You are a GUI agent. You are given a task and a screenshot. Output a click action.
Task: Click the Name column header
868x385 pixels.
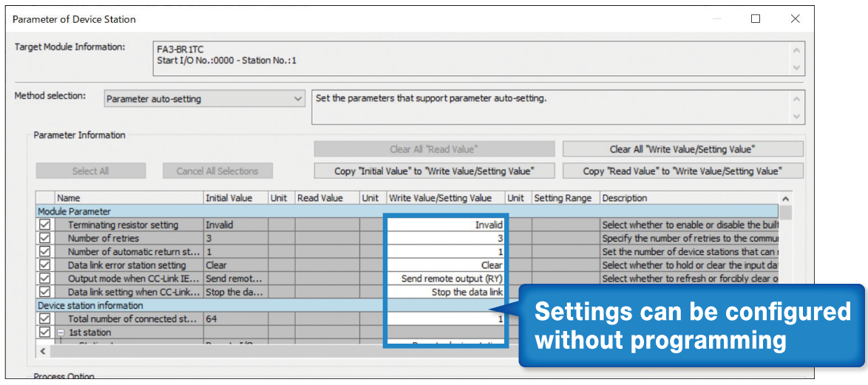point(129,198)
